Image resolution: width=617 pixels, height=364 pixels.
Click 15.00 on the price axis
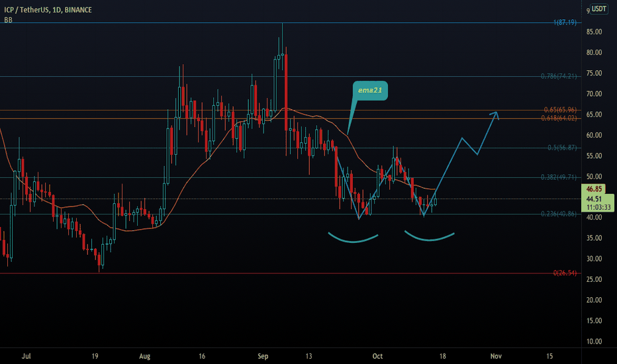[594, 321]
